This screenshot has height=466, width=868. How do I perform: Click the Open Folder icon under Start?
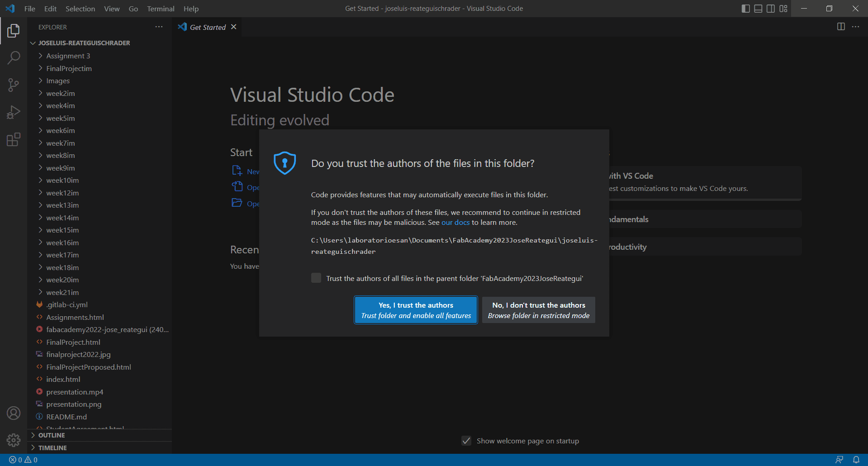[237, 203]
